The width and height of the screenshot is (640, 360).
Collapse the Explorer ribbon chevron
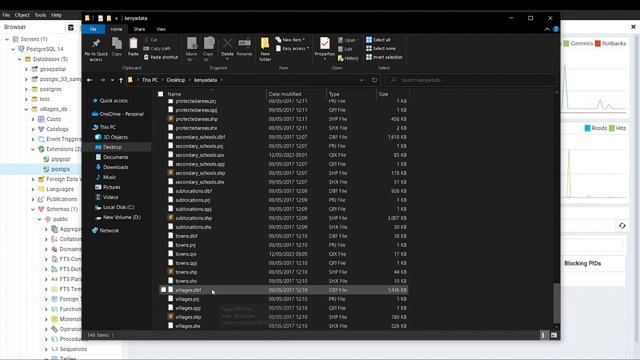coord(547,29)
